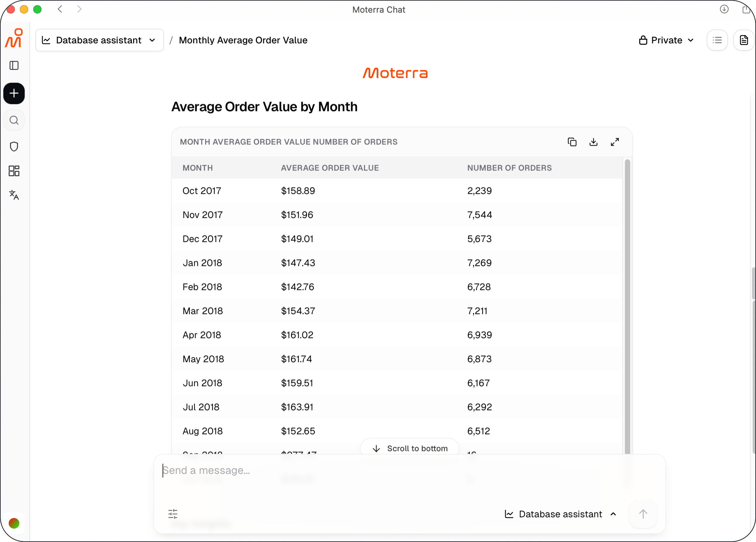
Task: Click the $158.89 value cell
Action: click(298, 191)
